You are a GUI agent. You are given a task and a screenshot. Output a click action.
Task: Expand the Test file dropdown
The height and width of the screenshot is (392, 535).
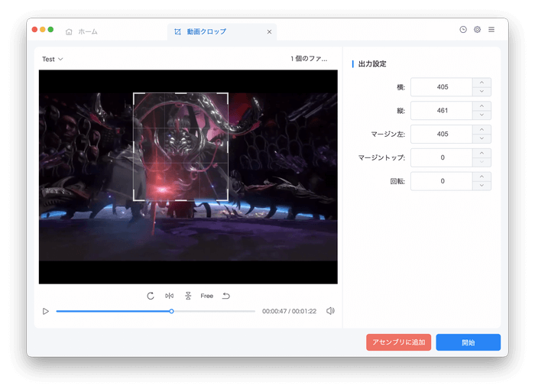click(x=53, y=59)
